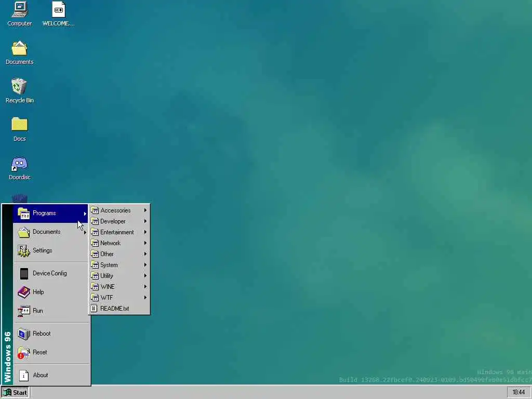Choose the Device Config label

pyautogui.click(x=49, y=273)
